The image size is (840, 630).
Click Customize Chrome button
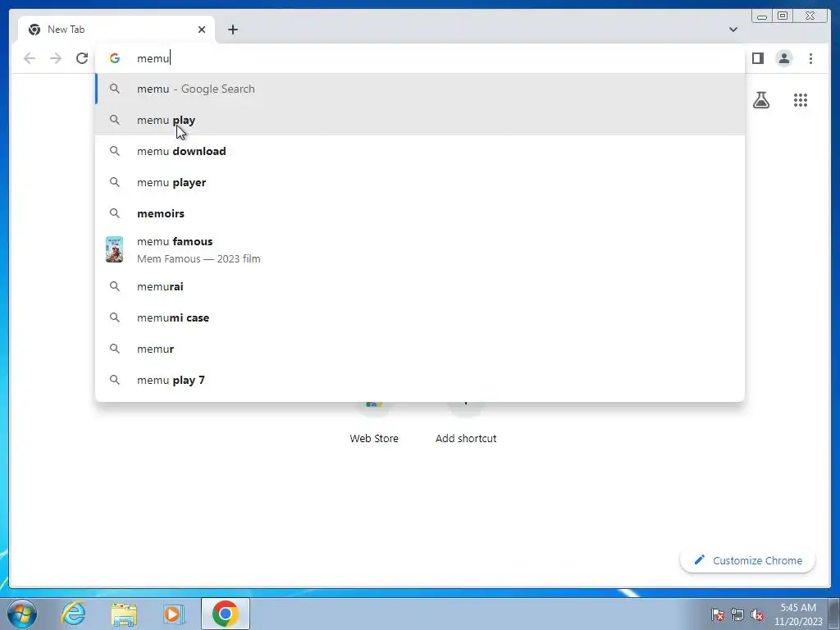click(x=748, y=560)
